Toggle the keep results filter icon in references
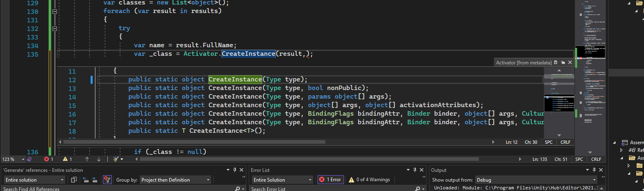 click(x=107, y=180)
